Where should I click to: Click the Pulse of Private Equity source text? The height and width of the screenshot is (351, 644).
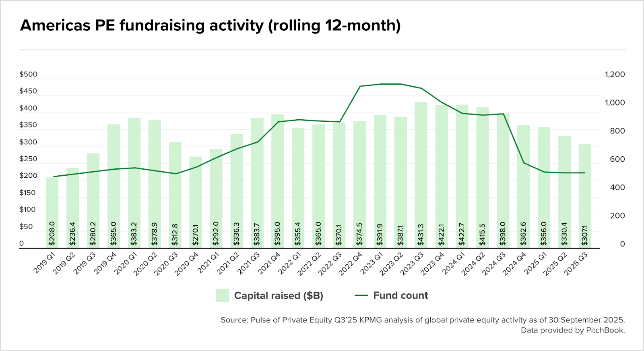tap(423, 320)
